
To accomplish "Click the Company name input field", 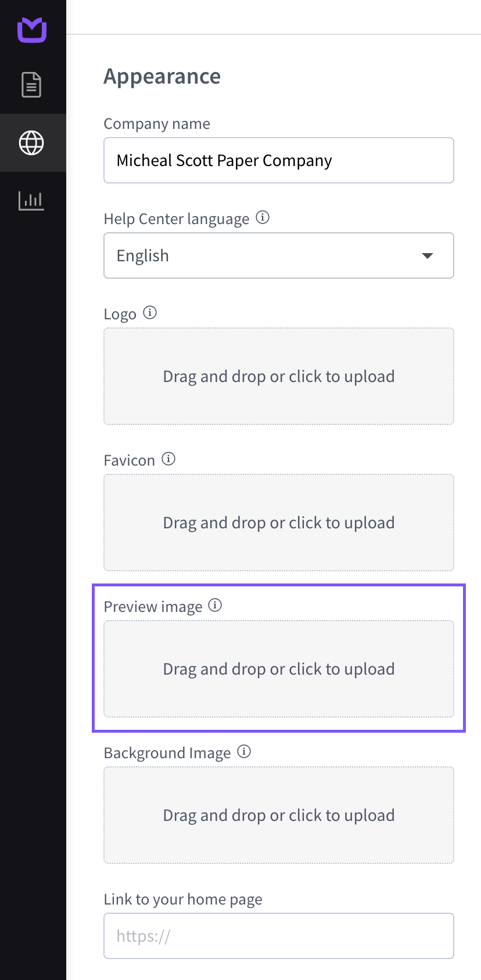I will 279,160.
